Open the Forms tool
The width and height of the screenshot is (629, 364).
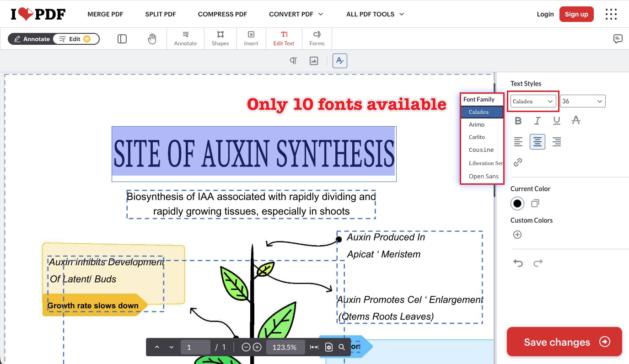[317, 39]
